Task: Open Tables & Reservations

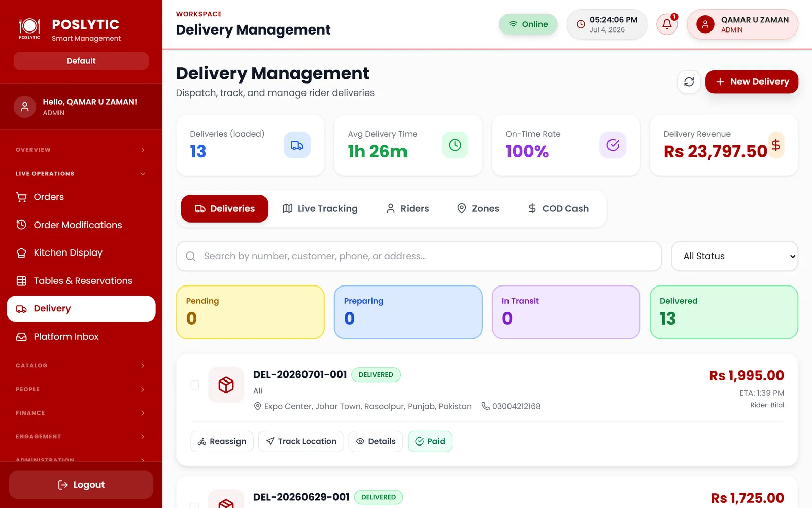Action: click(x=81, y=280)
